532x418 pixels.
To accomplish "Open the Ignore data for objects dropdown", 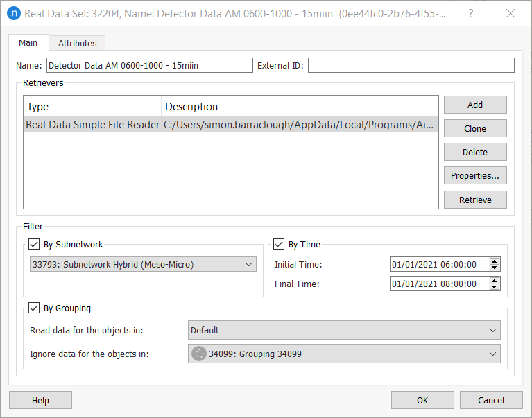I will tap(344, 354).
